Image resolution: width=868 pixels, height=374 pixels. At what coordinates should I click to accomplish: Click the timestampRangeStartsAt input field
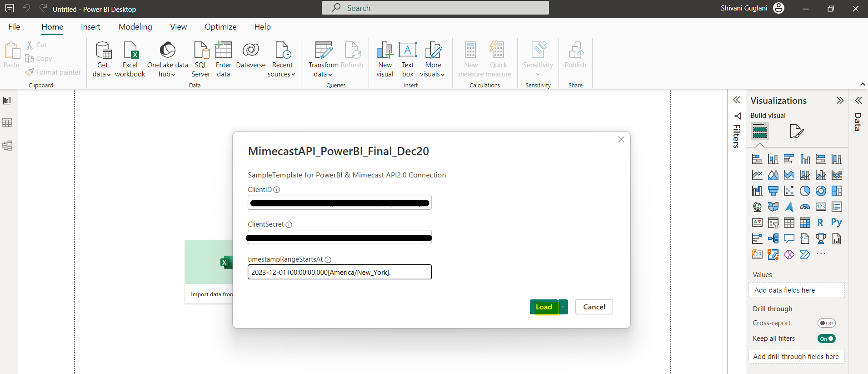pos(339,272)
